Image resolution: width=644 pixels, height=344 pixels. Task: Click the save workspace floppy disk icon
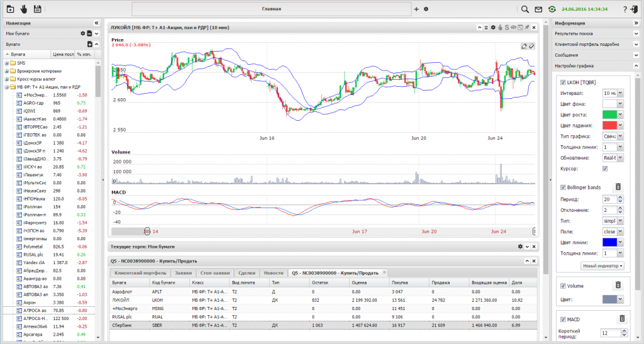[x=38, y=9]
